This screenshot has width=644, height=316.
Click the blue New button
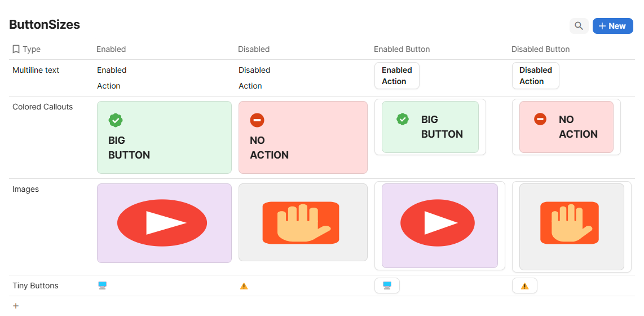[612, 26]
